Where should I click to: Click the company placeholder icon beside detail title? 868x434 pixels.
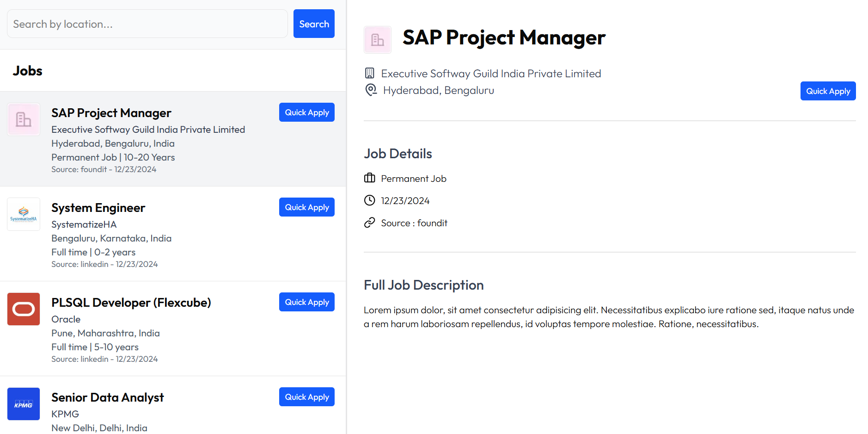click(x=378, y=40)
